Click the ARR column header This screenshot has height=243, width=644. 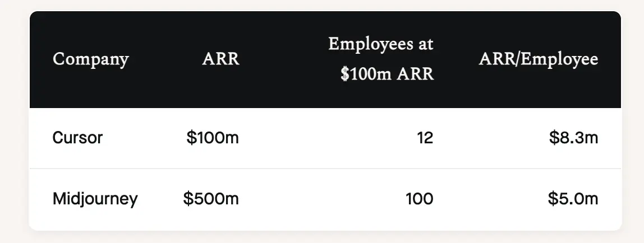[x=220, y=59]
